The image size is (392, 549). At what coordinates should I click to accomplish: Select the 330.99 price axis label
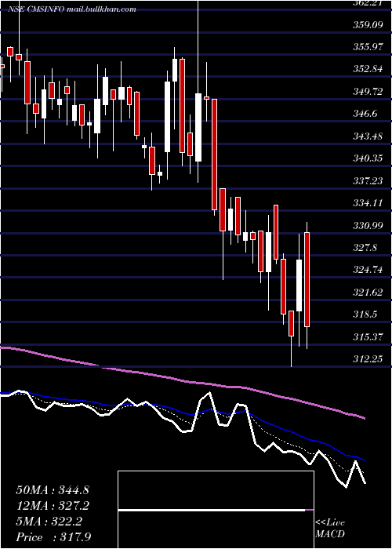pos(368,226)
